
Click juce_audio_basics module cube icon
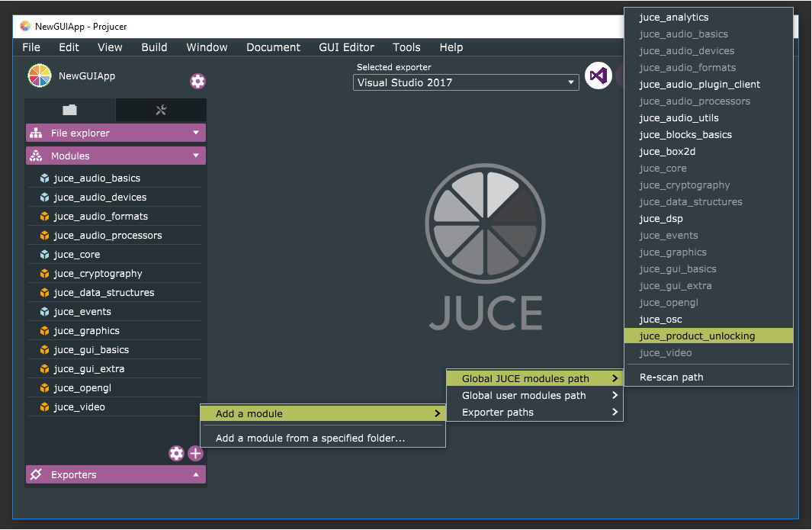tap(44, 178)
